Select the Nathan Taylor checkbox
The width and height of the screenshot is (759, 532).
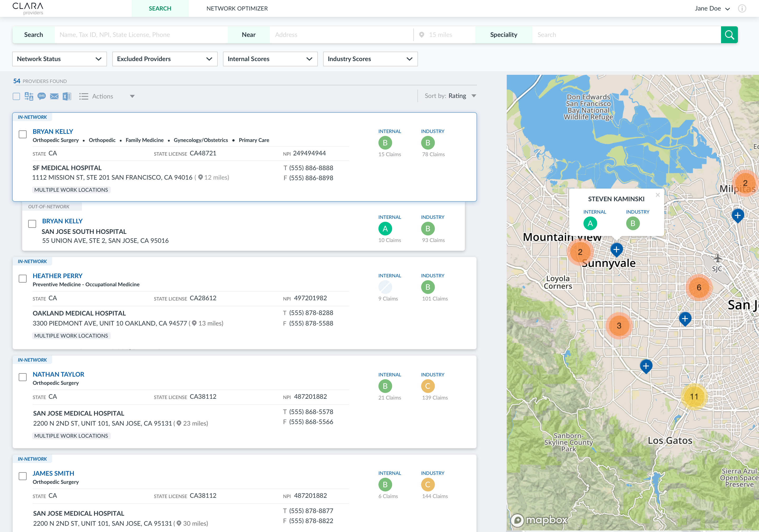click(x=23, y=377)
